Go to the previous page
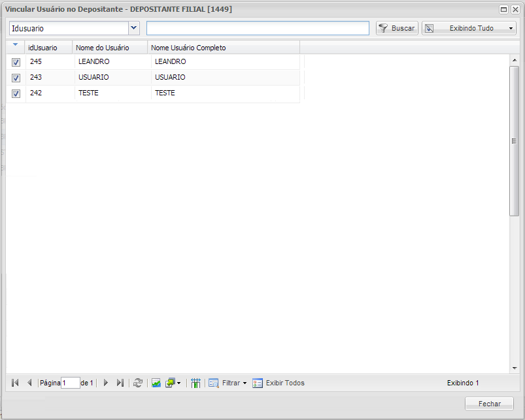 pos(29,383)
